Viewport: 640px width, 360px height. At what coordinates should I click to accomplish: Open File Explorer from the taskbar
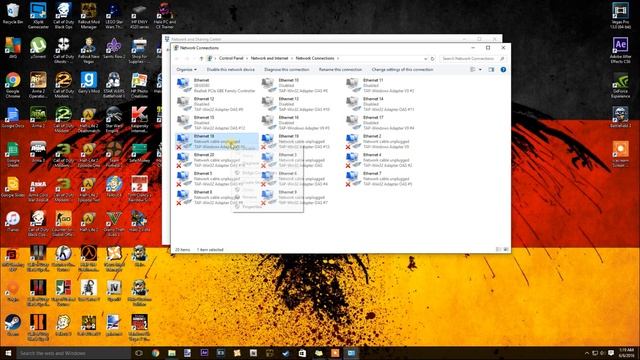coord(171,353)
